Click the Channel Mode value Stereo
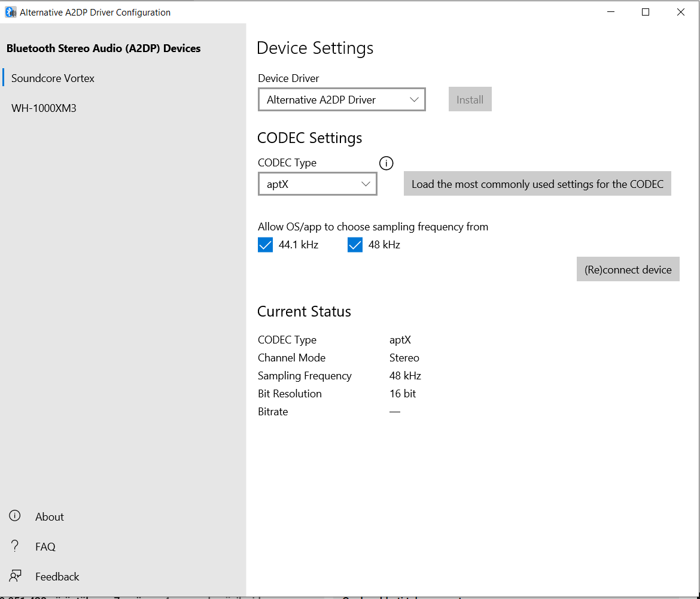The width and height of the screenshot is (700, 599). point(404,358)
